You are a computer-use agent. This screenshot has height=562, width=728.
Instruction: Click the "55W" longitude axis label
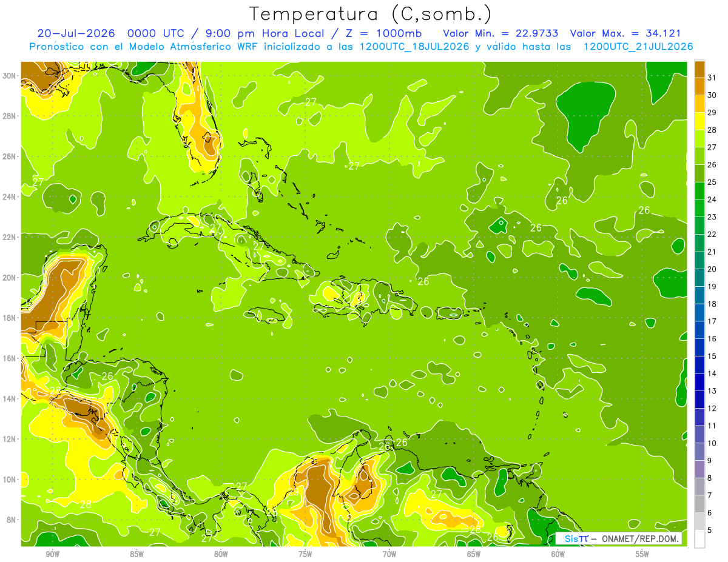tap(642, 554)
